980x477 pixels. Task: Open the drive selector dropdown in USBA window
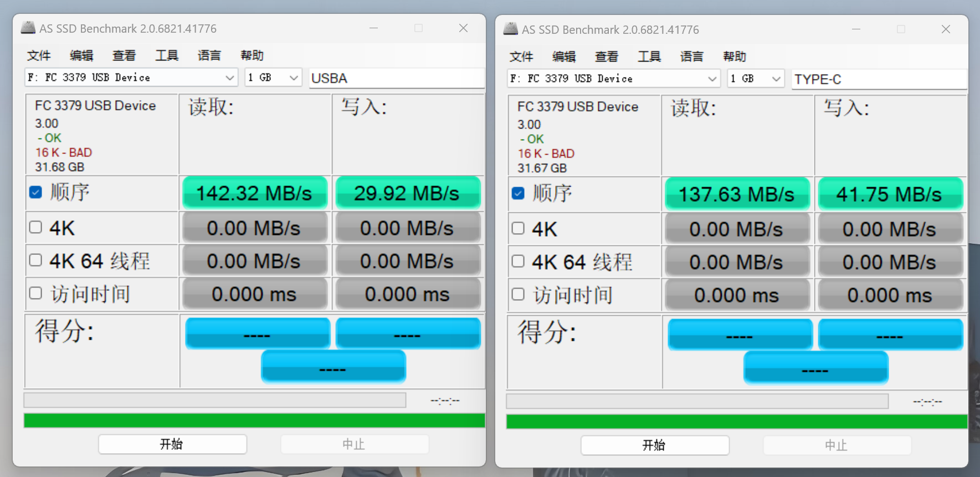(x=131, y=78)
